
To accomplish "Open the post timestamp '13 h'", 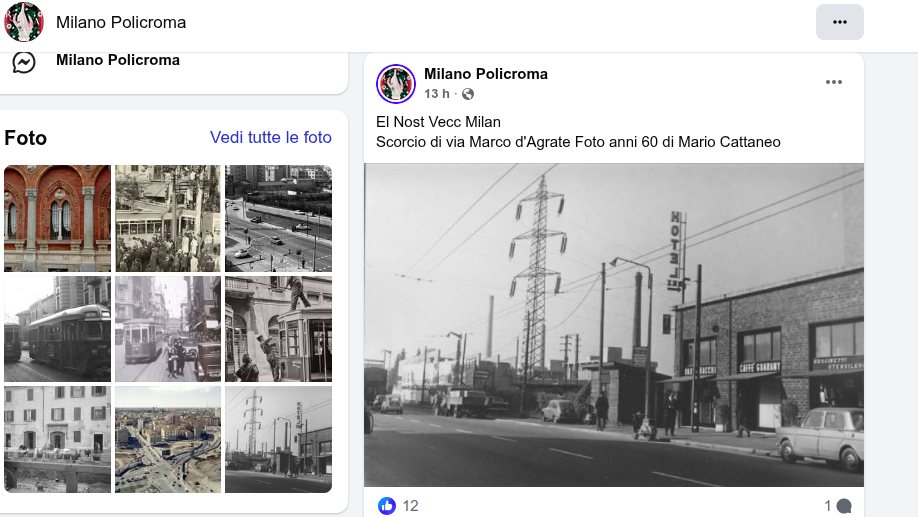I will pyautogui.click(x=437, y=94).
